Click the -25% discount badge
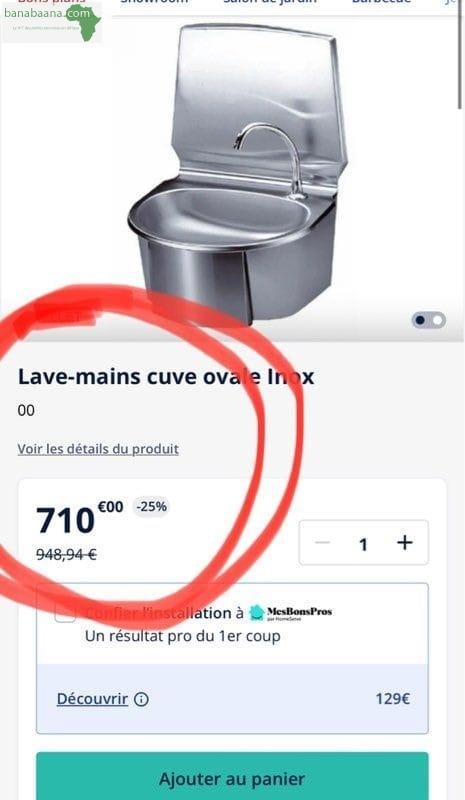The image size is (465, 800). [151, 507]
